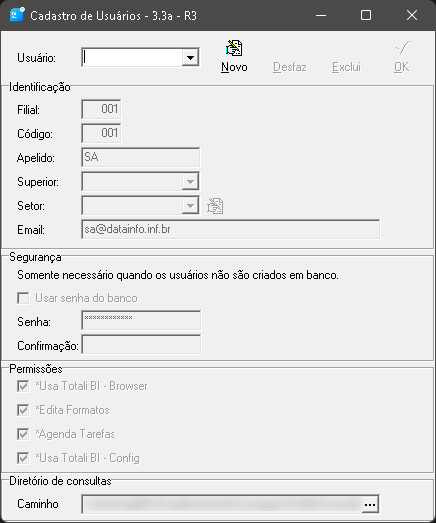Toggle the Usa Totali BI - Browser checkbox
436x523 pixels.
pos(23,386)
